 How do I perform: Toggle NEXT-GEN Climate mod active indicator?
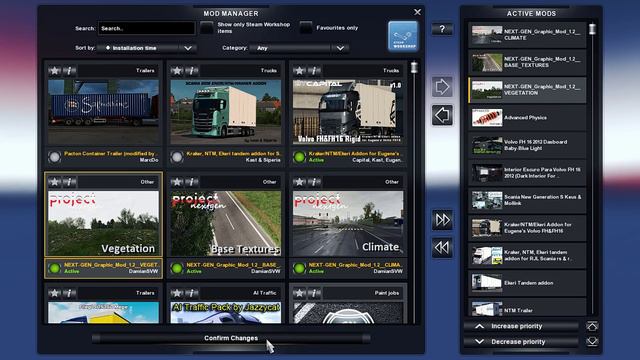pos(299,268)
